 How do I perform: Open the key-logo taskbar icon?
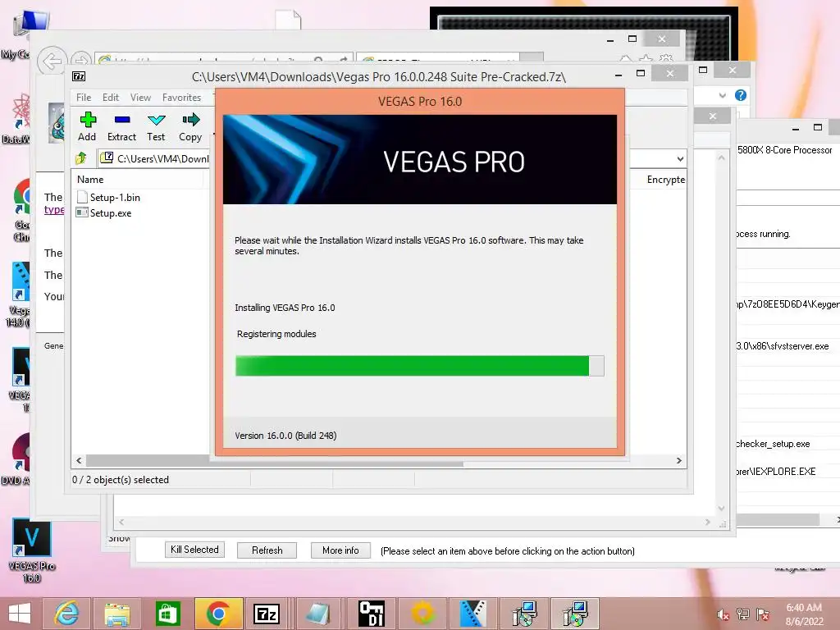click(372, 614)
